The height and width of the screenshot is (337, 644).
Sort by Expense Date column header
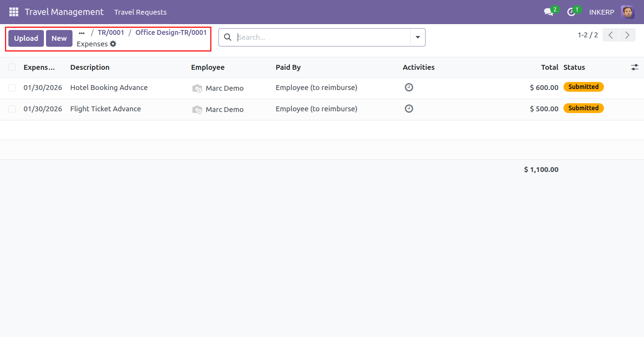point(39,67)
